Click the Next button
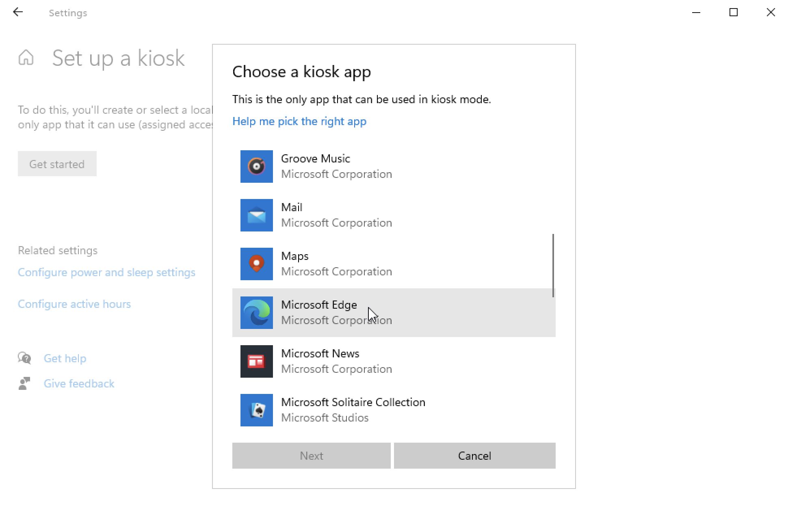The width and height of the screenshot is (788, 532). click(x=311, y=456)
